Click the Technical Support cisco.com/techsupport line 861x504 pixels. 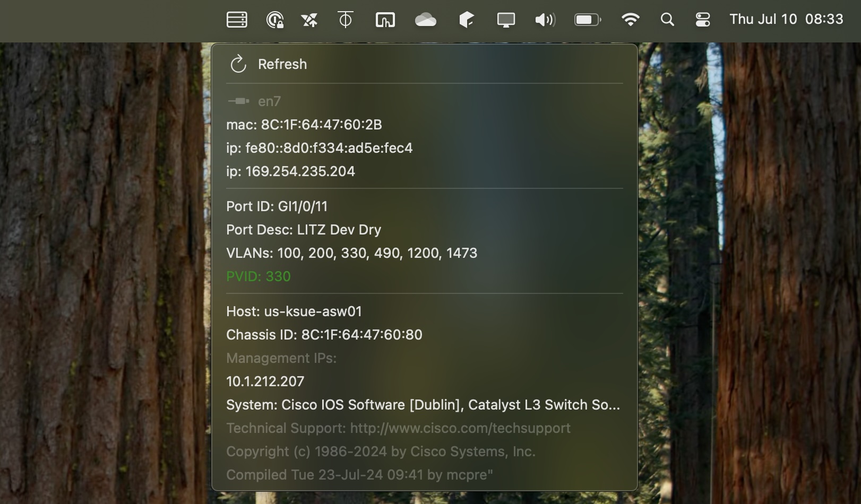[x=425, y=428]
